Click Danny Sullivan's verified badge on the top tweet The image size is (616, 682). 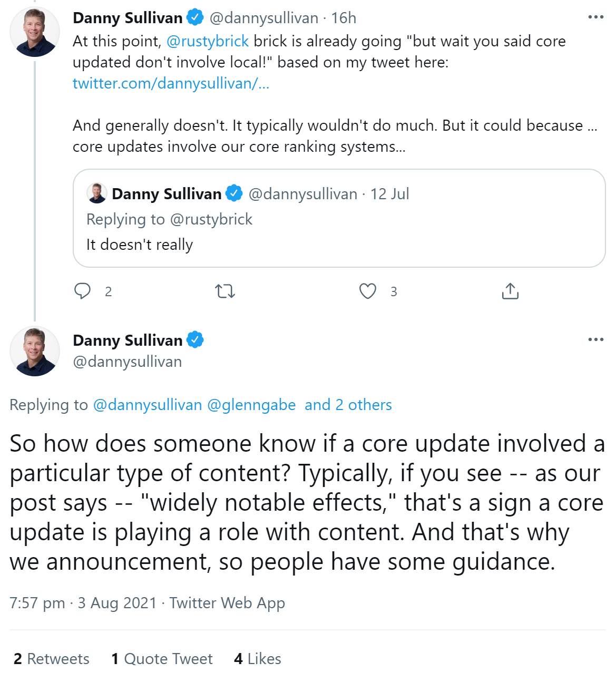[194, 17]
